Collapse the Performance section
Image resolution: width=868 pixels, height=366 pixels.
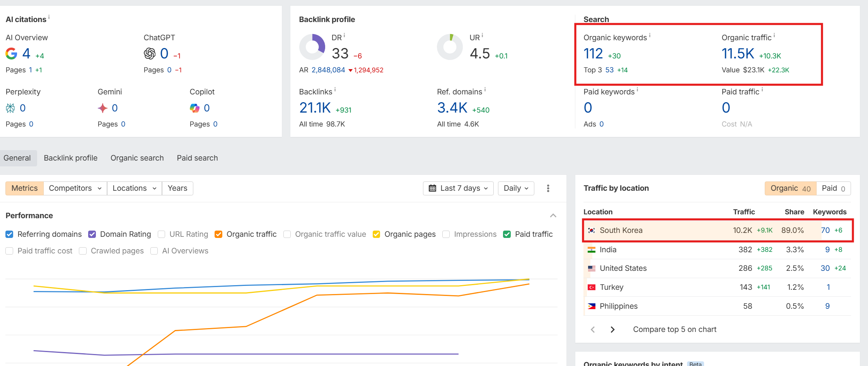pyautogui.click(x=553, y=215)
